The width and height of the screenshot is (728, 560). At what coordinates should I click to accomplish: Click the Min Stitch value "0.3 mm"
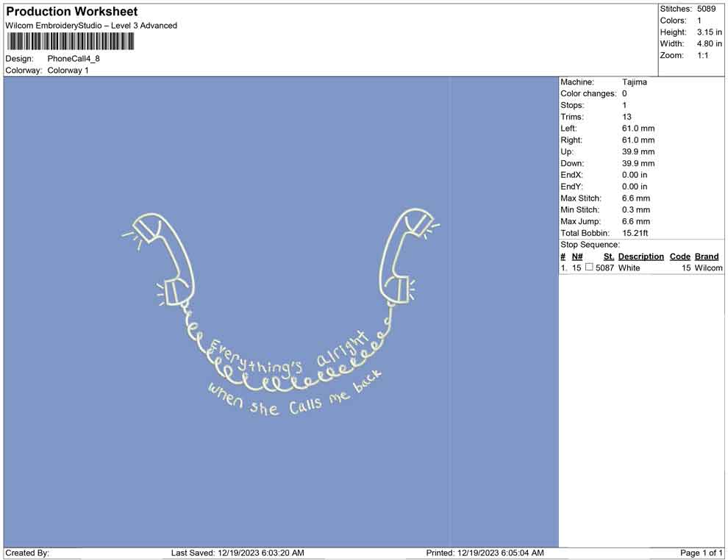pos(636,209)
